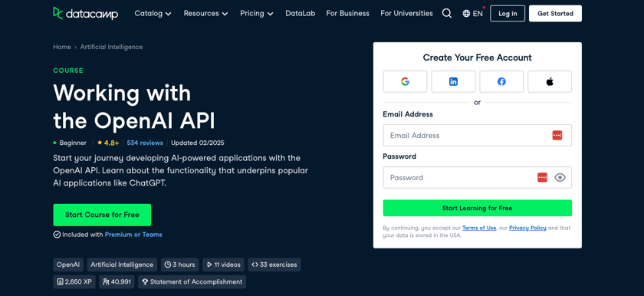Expand the Pricing dropdown menu
Image resolution: width=644 pixels, height=296 pixels.
pyautogui.click(x=257, y=14)
